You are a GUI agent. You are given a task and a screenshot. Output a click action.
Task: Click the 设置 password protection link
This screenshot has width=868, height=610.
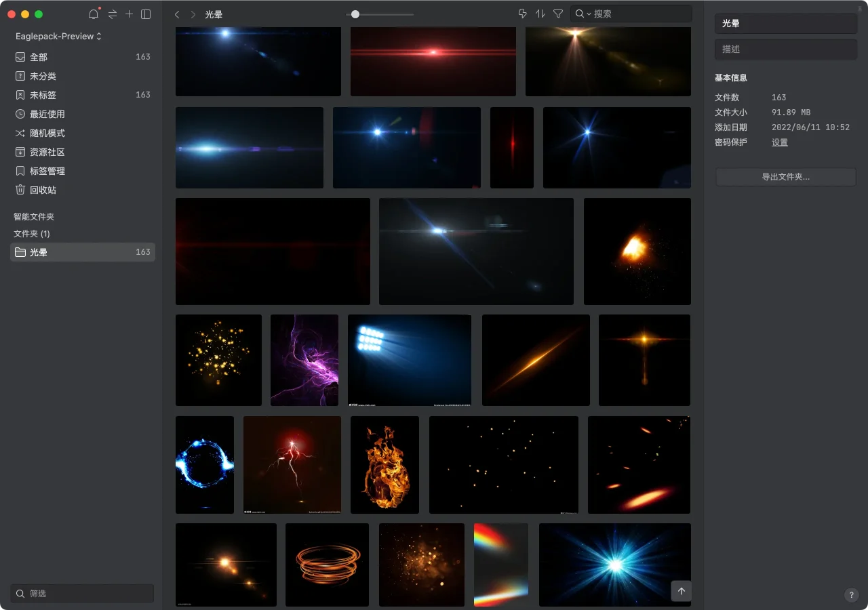(x=779, y=142)
